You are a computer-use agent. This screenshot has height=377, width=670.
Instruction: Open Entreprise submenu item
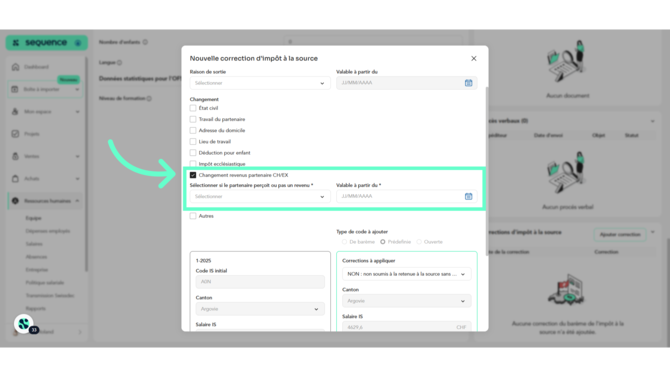coord(36,270)
